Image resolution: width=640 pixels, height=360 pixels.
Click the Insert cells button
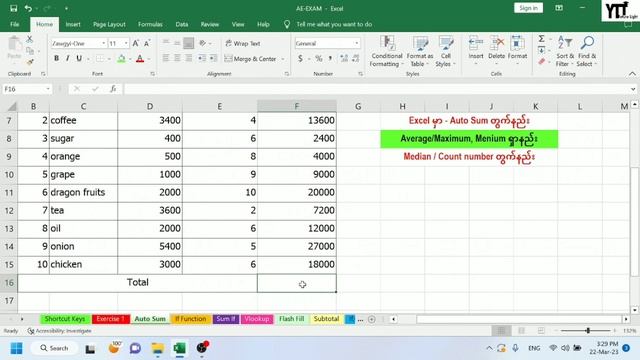pos(476,51)
